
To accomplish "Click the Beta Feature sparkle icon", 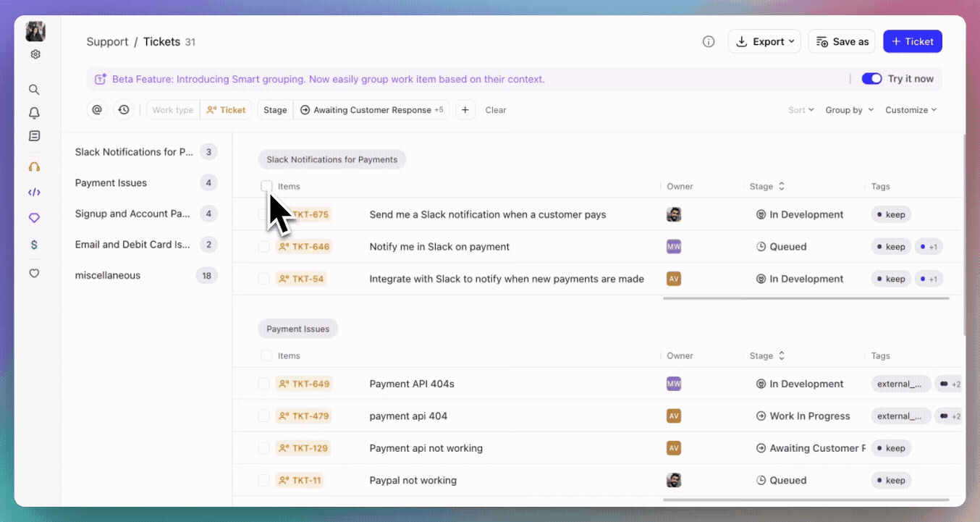I will click(x=101, y=79).
